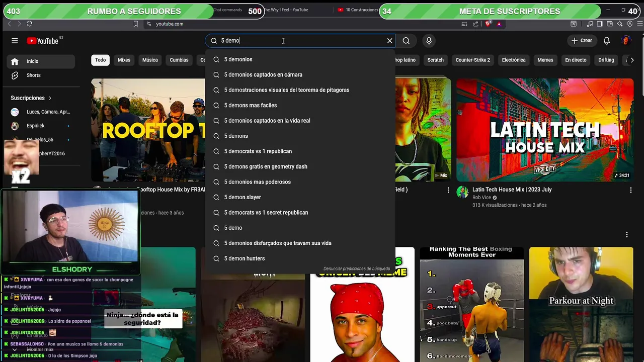Open Parkour at Night short
The height and width of the screenshot is (362, 644).
pyautogui.click(x=581, y=304)
